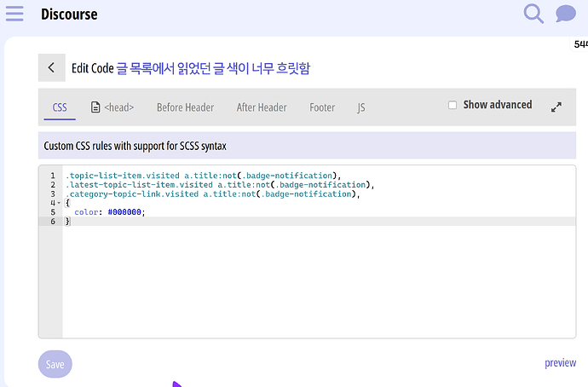Open theme title link 글 목록에서 읽었던 글

213,68
